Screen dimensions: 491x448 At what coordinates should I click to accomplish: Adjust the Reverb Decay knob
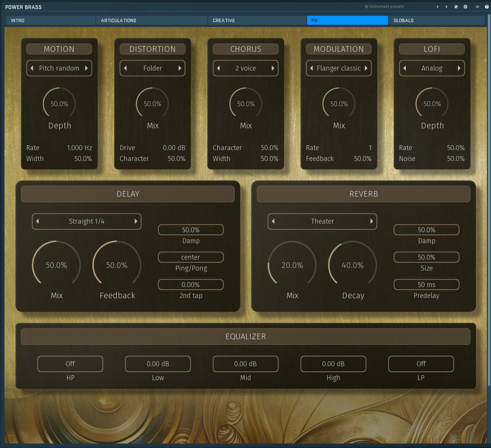point(352,265)
